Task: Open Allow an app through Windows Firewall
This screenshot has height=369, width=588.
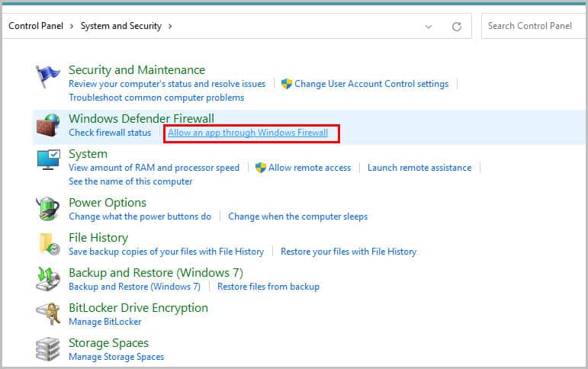Action: coord(248,133)
